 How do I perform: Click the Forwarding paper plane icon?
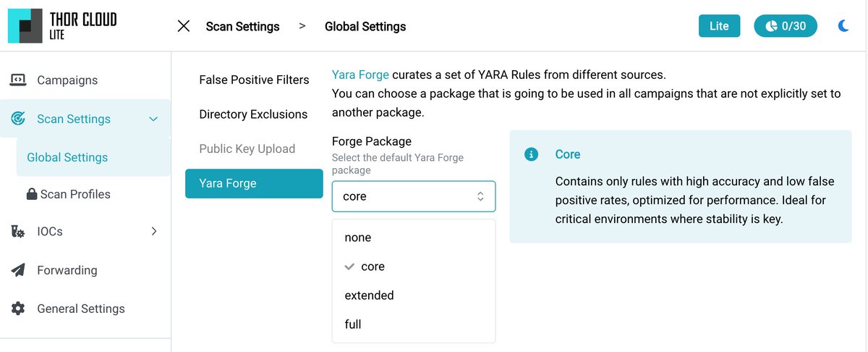(19, 270)
